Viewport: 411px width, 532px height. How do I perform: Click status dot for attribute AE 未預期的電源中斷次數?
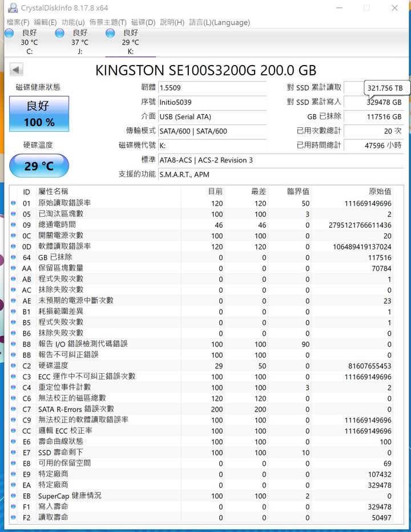click(x=13, y=301)
